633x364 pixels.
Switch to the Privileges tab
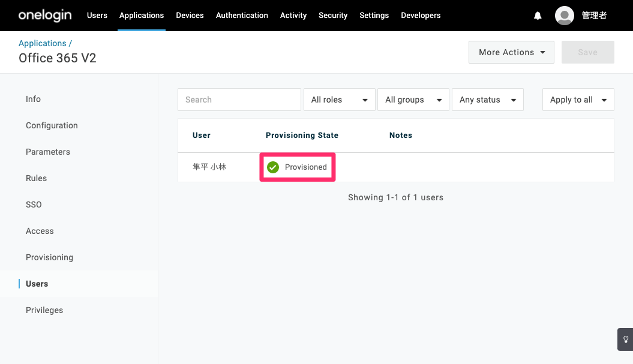point(44,310)
